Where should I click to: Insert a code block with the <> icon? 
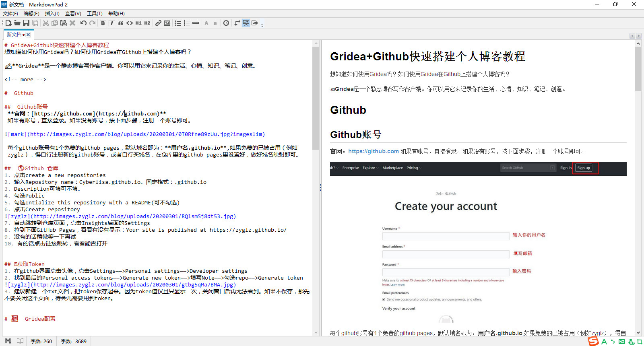pos(130,23)
